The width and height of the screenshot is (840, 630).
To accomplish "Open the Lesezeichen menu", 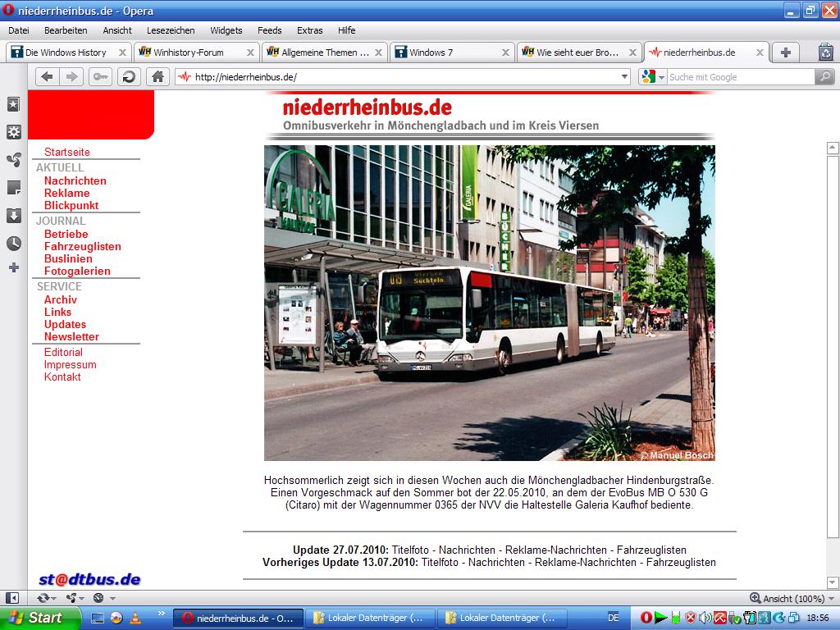I will click(x=171, y=30).
